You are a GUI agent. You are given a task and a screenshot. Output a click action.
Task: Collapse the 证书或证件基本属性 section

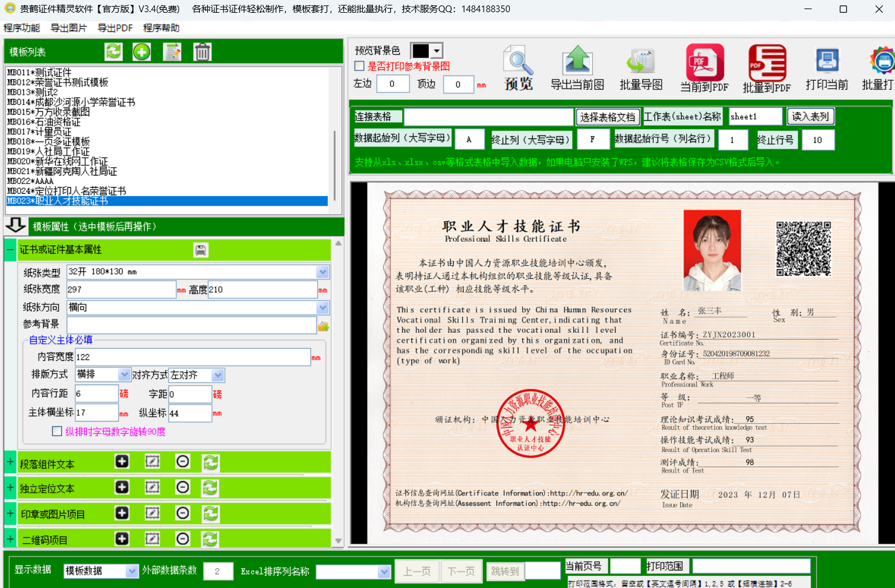point(10,250)
